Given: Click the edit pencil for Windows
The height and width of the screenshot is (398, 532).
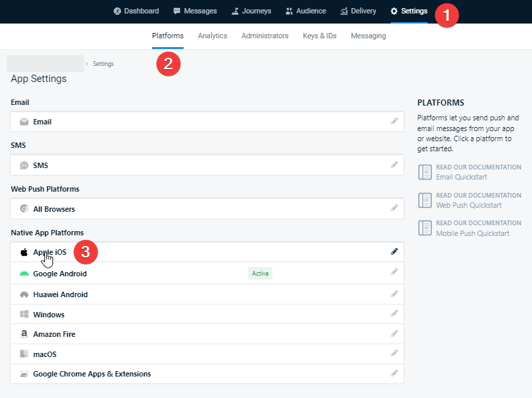Looking at the screenshot, I should point(394,313).
